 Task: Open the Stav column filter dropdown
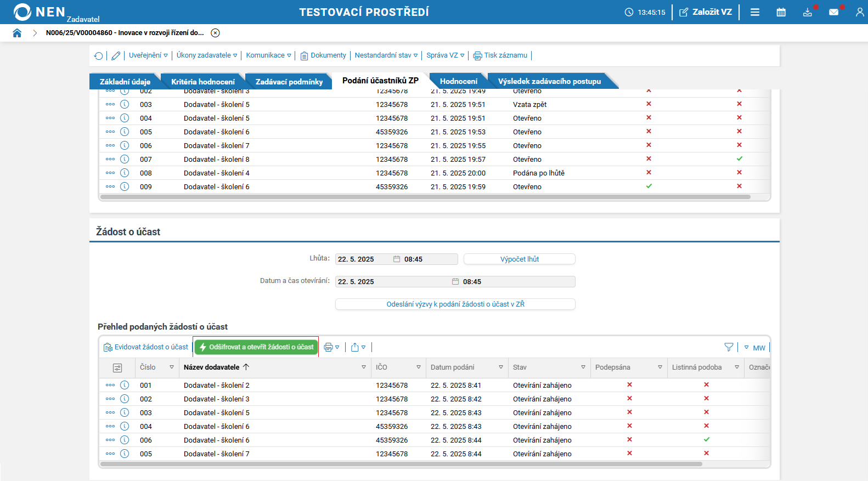[583, 367]
